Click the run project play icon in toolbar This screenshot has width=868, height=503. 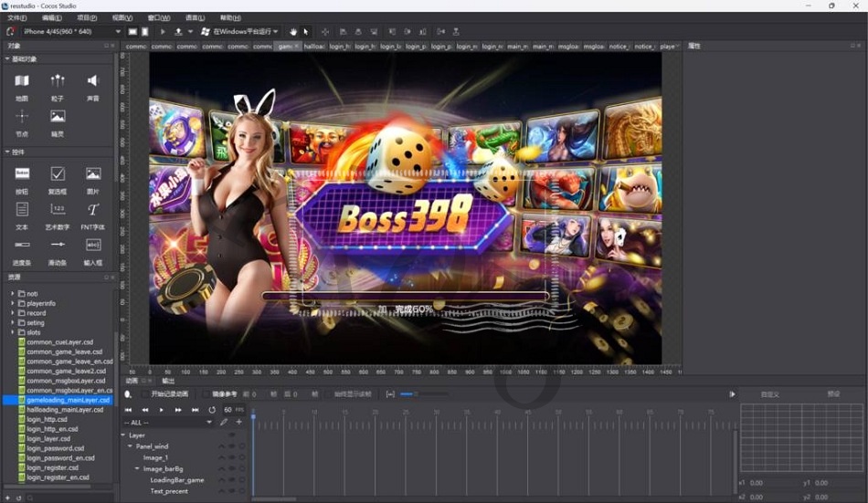point(163,32)
